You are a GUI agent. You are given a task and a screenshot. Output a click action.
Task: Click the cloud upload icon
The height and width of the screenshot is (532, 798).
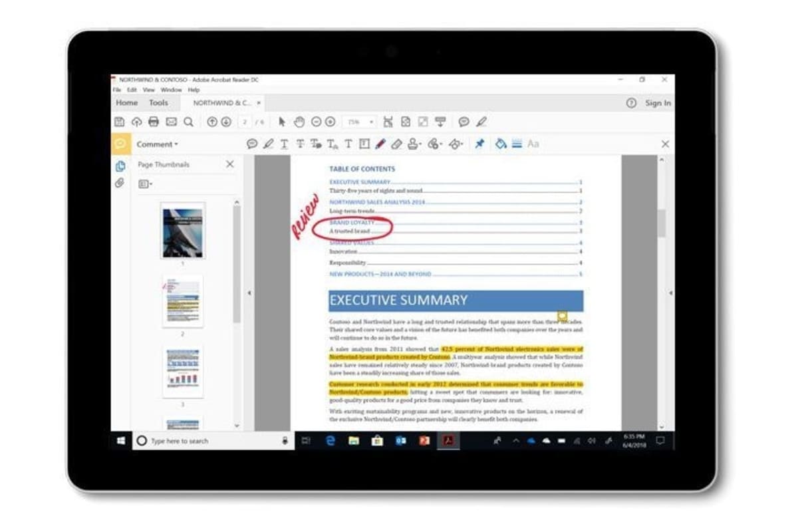click(137, 122)
